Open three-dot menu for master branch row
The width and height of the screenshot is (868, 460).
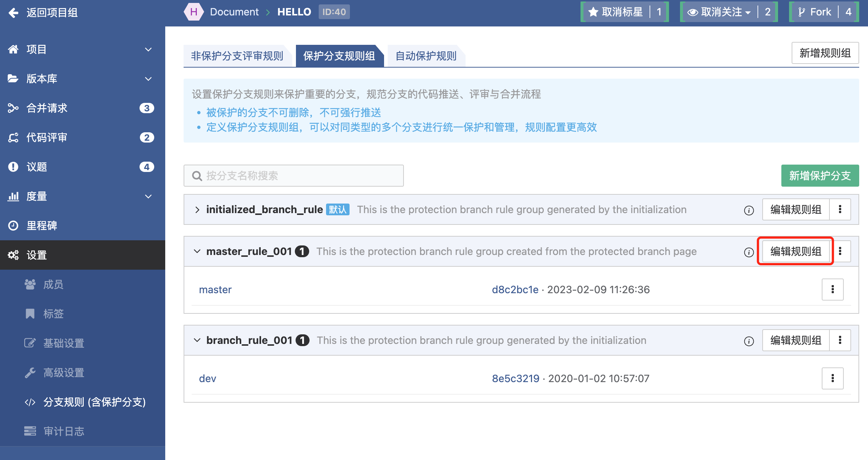pos(832,290)
